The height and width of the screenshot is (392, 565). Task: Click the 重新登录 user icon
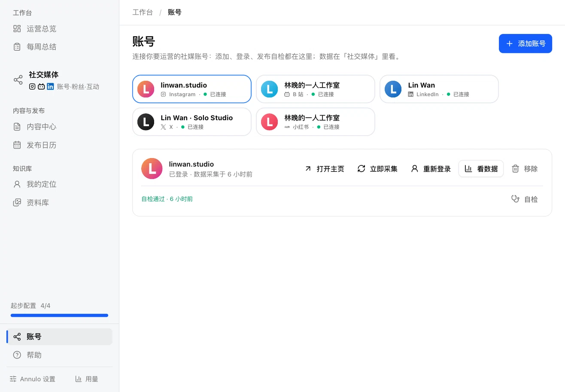click(415, 169)
